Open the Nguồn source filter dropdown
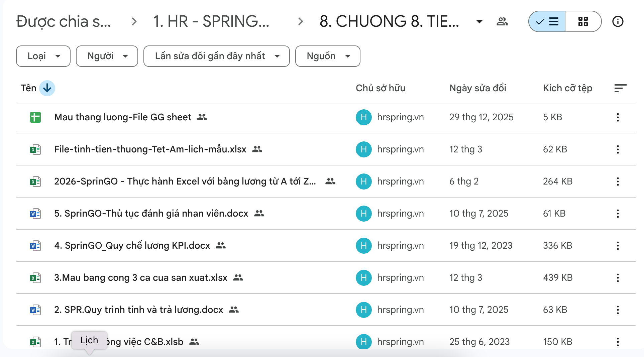Image resolution: width=644 pixels, height=357 pixels. (x=328, y=56)
